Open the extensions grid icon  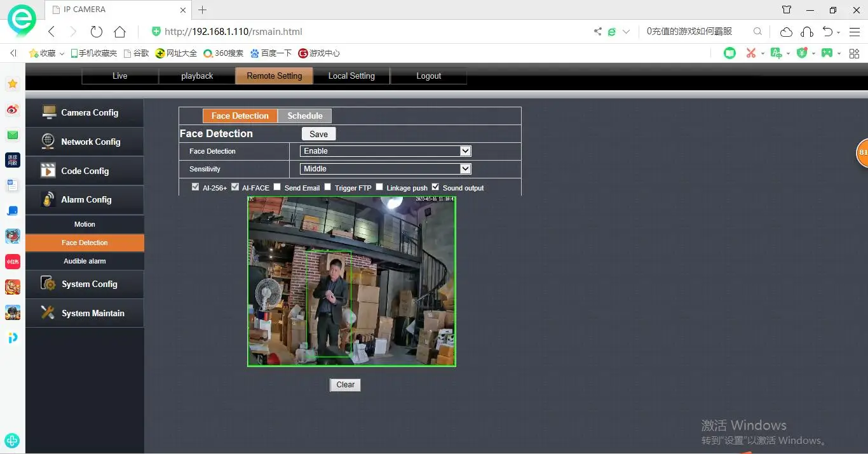855,53
